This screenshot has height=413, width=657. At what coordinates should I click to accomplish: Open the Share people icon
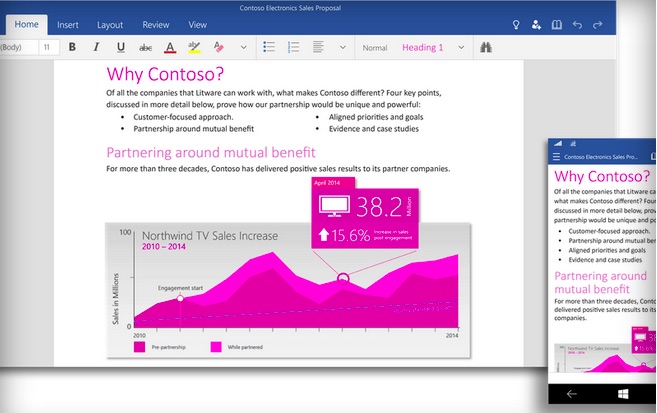pyautogui.click(x=537, y=24)
